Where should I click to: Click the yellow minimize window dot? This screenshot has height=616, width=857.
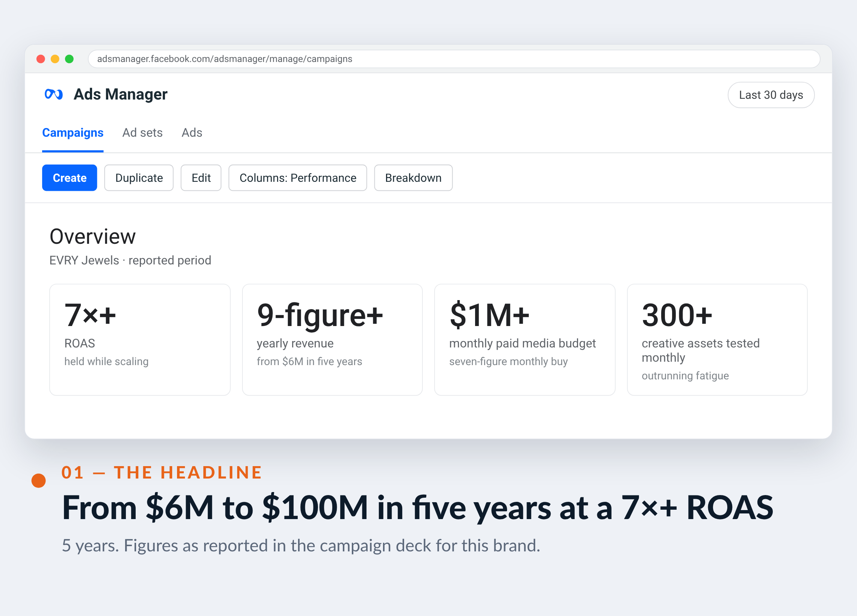click(55, 59)
